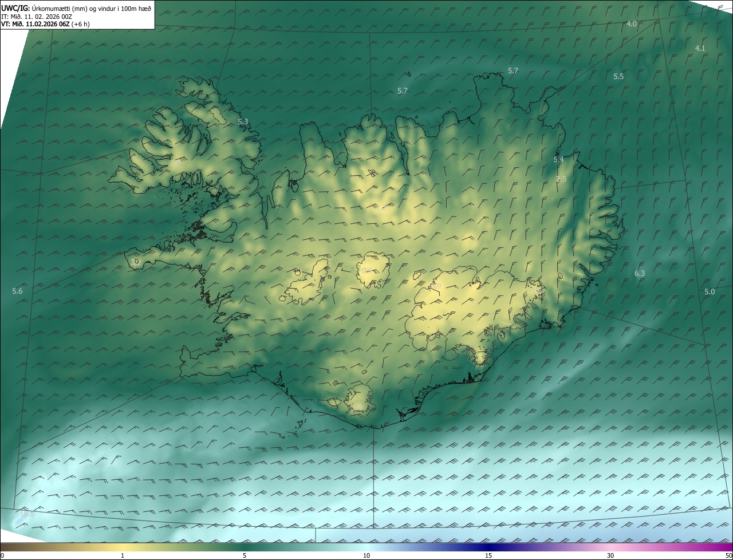Click the 2.2 value label on Snæfellsnes peninsula
The height and width of the screenshot is (560, 733).
tap(136, 262)
